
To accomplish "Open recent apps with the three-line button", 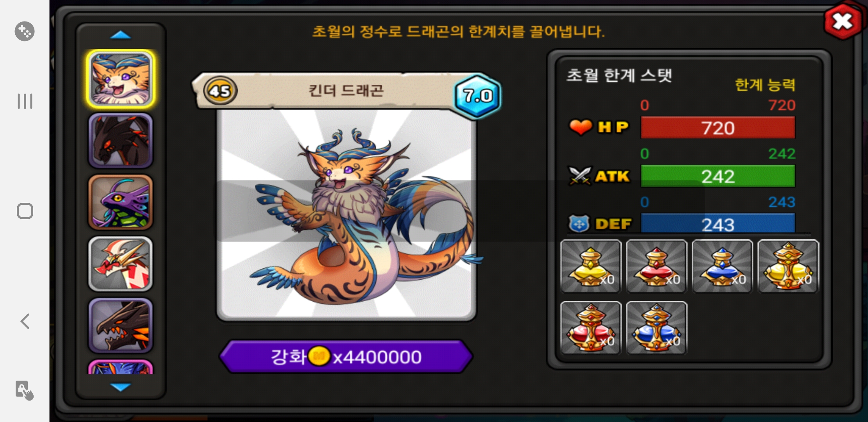I will (25, 101).
